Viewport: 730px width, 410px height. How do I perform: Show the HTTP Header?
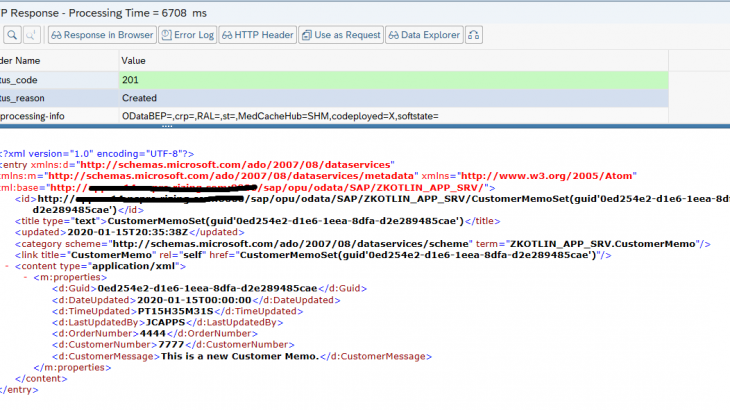[257, 35]
